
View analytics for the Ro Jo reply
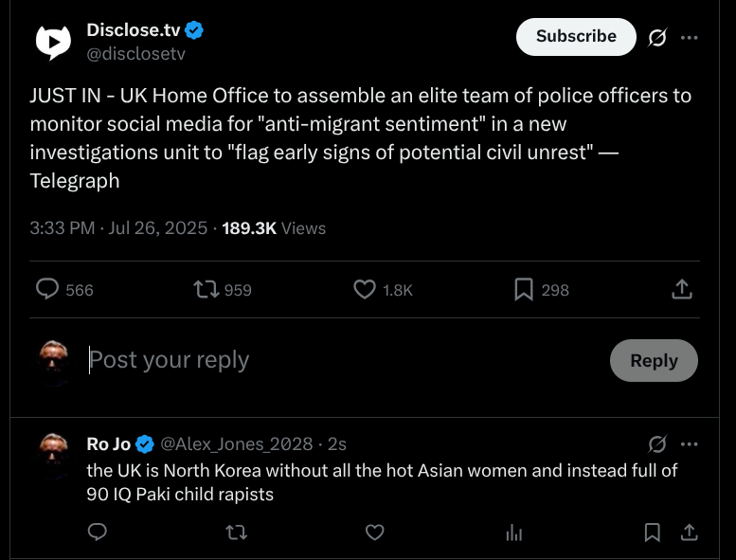point(514,533)
